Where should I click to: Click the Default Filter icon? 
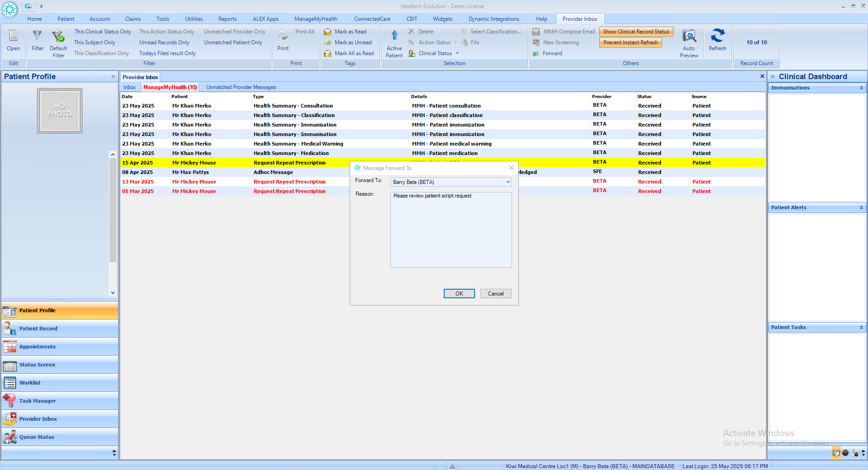click(58, 36)
